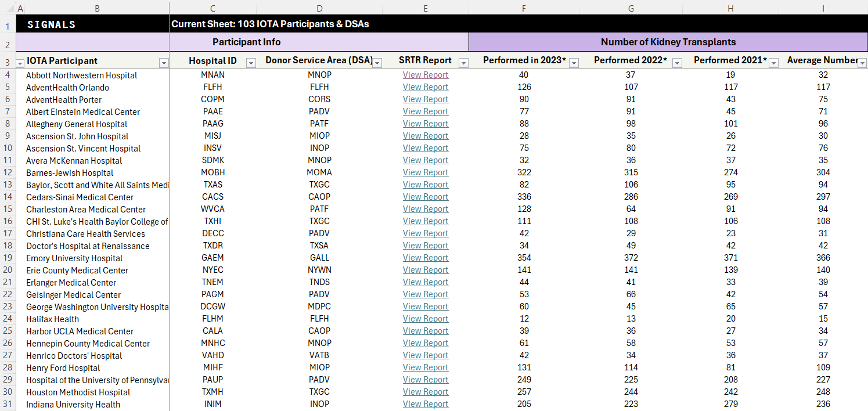Open View Report for Abbott Northwestern Hospital
The width and height of the screenshot is (868, 411).
(x=426, y=75)
